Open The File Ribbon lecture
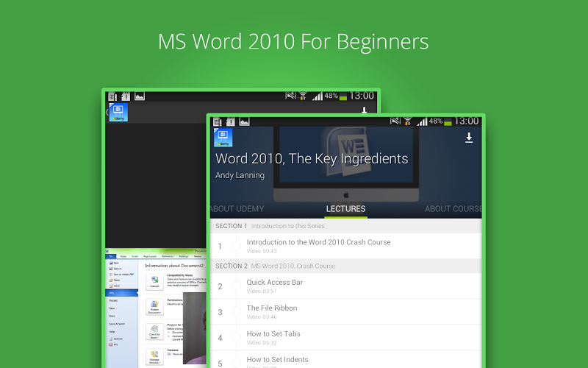This screenshot has height=368, width=588. [x=345, y=311]
